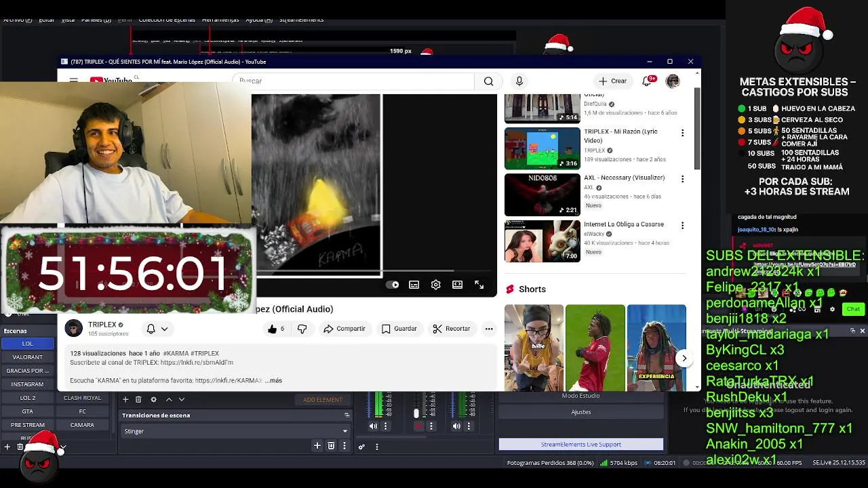
Task: Click the YouTube search magnifier button
Action: [x=488, y=81]
